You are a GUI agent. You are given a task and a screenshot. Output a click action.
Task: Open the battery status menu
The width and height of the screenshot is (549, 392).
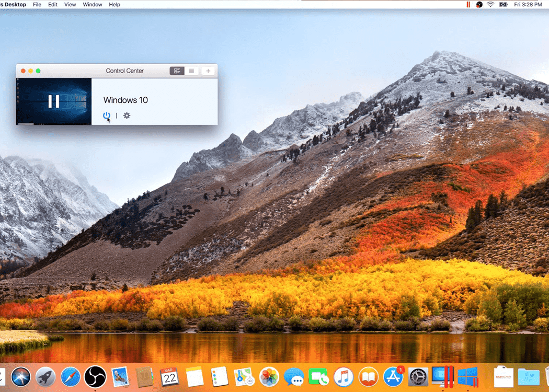pyautogui.click(x=504, y=4)
